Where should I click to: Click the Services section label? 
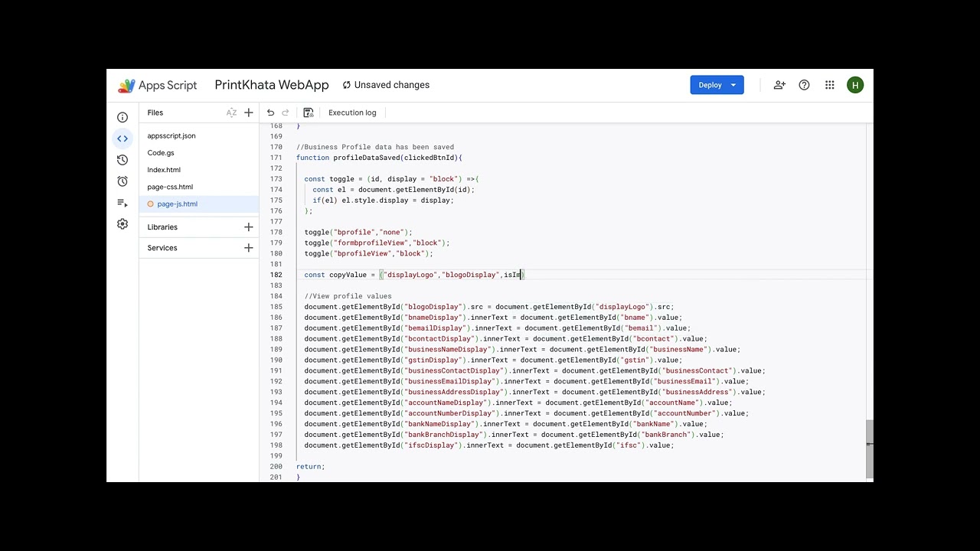click(162, 248)
